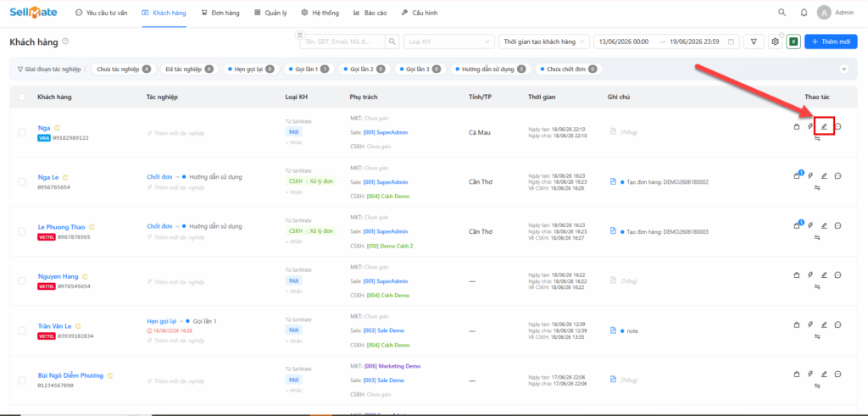Open the Báo cáo menu
Screen dimensions: 868x416
(371, 13)
